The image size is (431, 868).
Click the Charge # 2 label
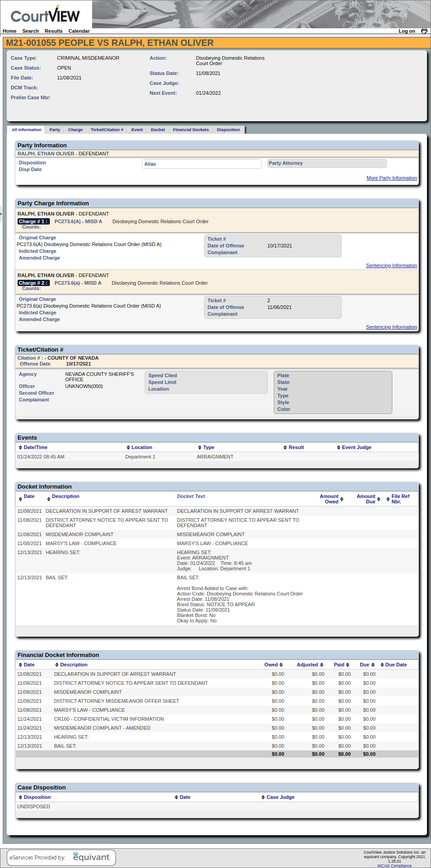point(34,283)
